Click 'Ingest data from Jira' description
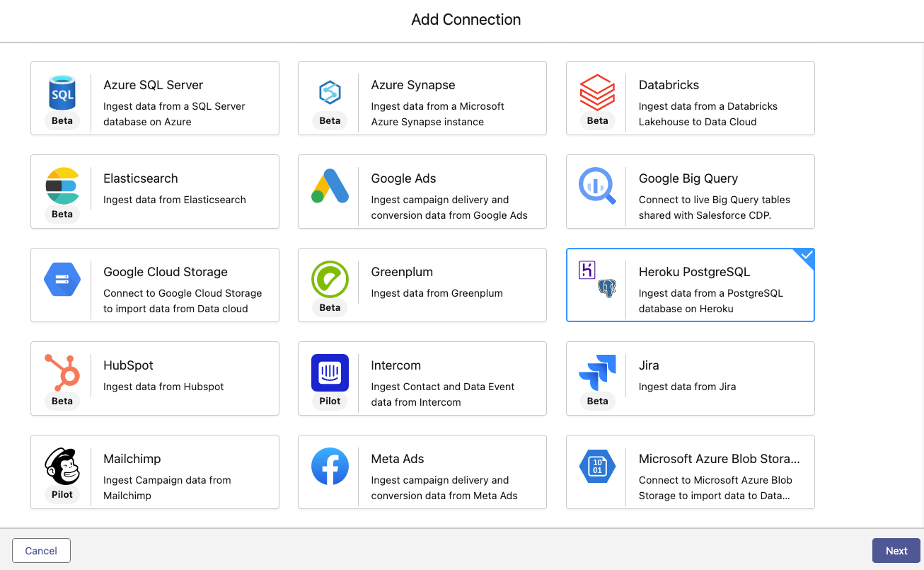Viewport: 924px width, 570px height. [x=687, y=387]
